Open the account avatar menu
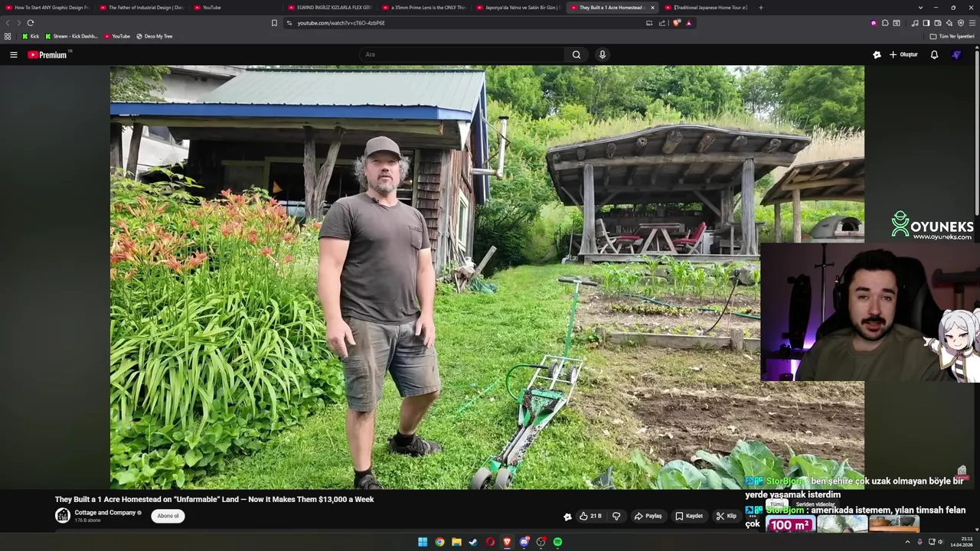Image resolution: width=980 pixels, height=551 pixels. click(956, 54)
